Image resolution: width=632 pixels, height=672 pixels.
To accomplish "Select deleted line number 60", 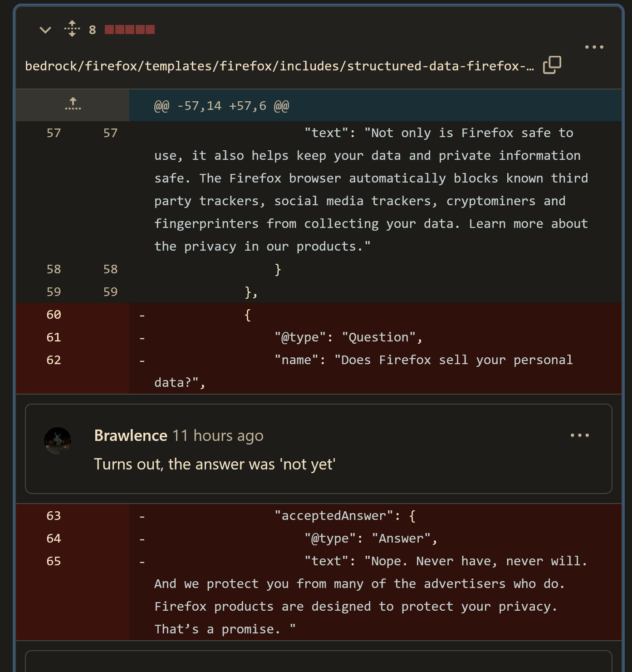I will tap(54, 315).
